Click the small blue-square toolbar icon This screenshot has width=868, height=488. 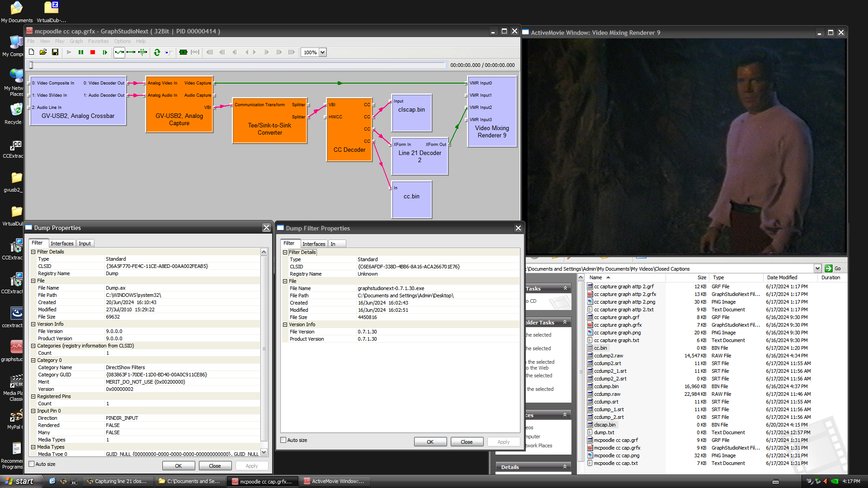coord(169,52)
